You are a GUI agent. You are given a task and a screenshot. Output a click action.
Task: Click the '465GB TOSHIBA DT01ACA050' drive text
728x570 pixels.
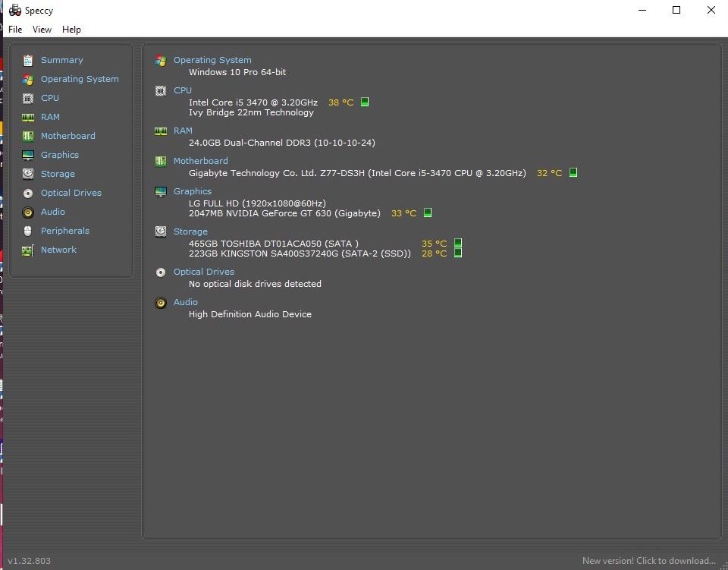pos(255,244)
